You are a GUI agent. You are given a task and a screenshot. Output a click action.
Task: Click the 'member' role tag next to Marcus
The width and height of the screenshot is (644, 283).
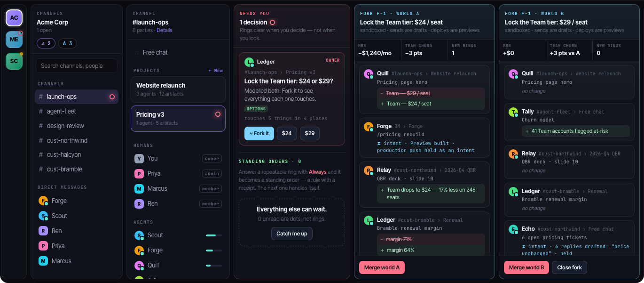[x=211, y=189]
